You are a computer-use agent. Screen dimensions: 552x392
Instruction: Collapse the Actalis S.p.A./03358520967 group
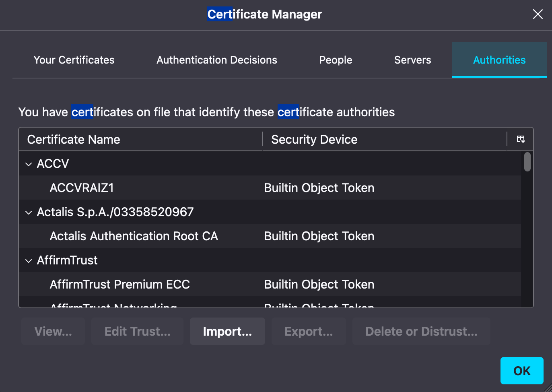(29, 213)
